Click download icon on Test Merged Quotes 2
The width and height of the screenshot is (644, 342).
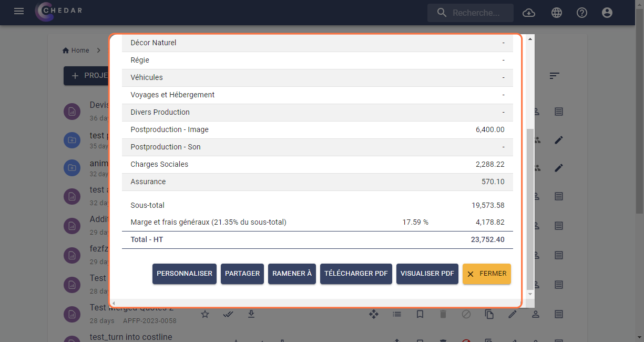click(x=251, y=314)
